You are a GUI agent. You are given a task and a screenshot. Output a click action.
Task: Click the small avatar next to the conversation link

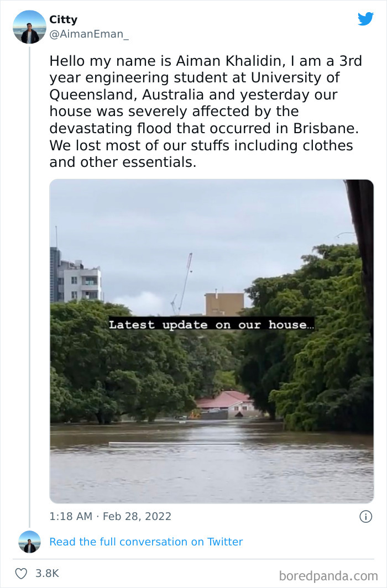(x=30, y=542)
